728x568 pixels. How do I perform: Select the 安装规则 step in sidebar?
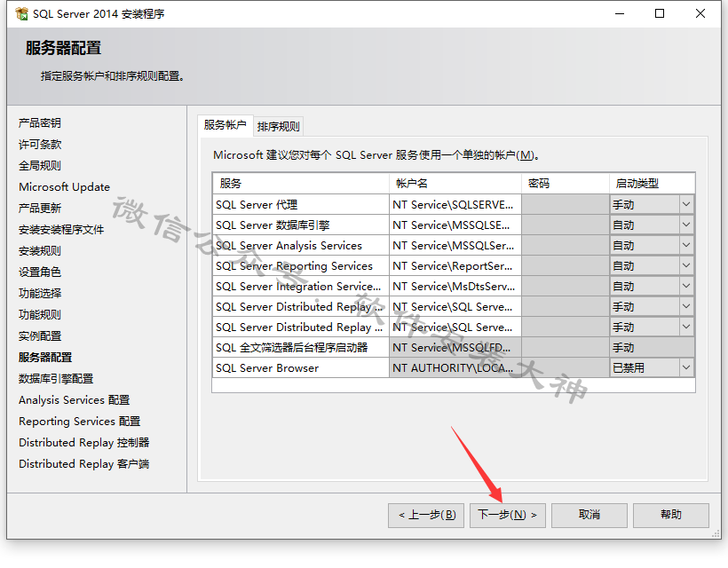coord(40,251)
